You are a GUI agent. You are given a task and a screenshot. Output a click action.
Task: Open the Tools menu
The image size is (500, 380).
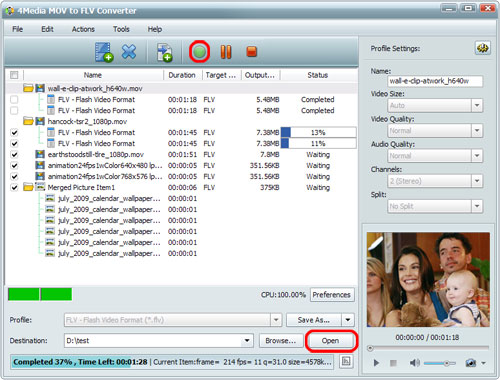(x=121, y=29)
